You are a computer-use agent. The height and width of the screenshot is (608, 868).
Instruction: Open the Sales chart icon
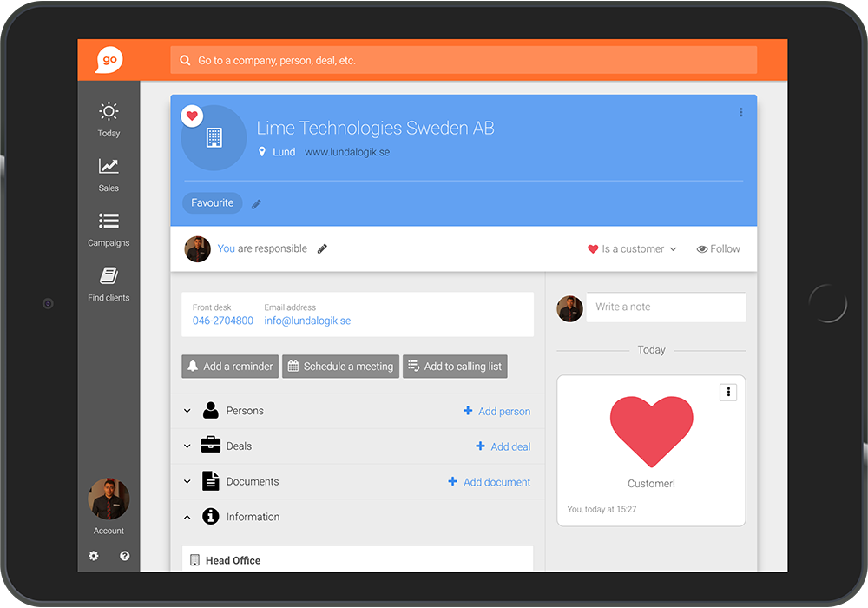[108, 166]
